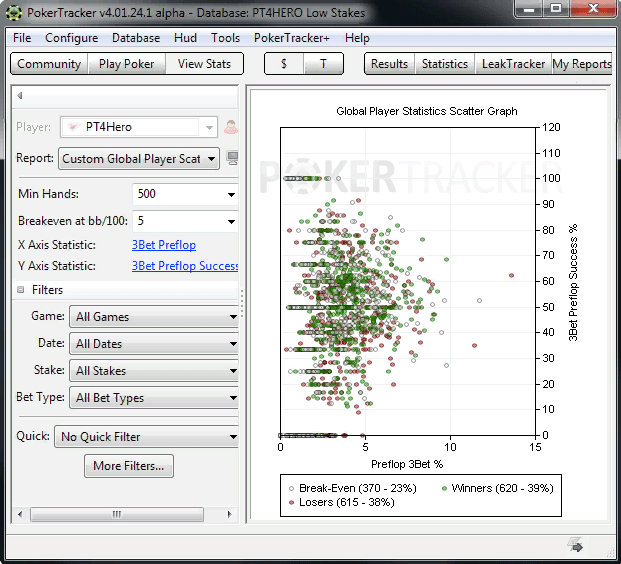
Task: Click the 3Bet Preflop X axis link
Action: tap(164, 245)
